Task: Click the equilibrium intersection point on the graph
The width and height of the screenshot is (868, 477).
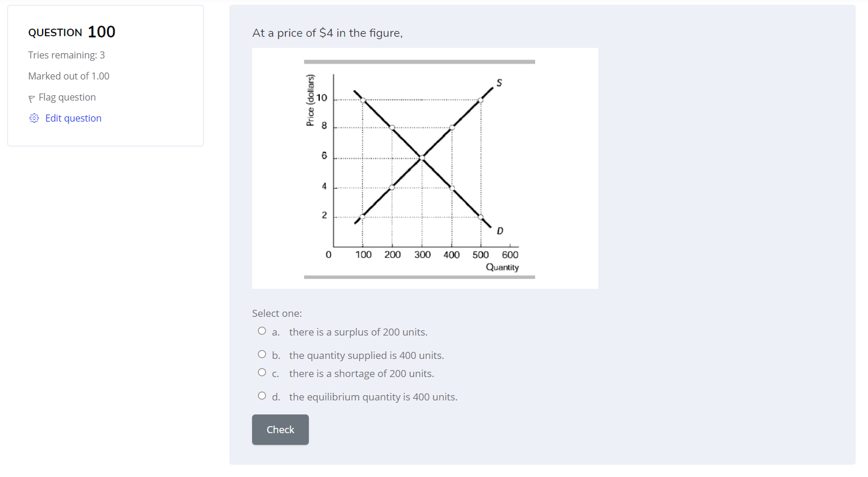Action: pos(422,158)
